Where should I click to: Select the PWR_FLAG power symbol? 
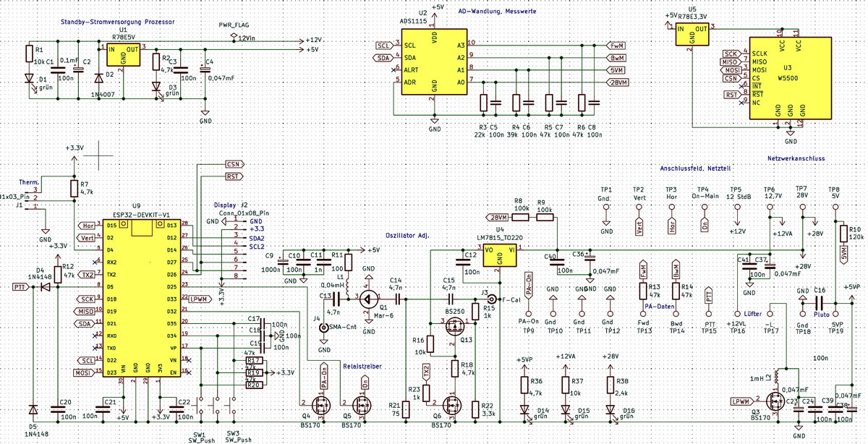coord(232,35)
